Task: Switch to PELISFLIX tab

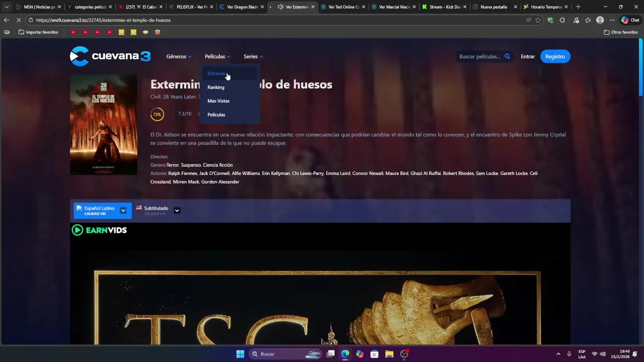Action: 190,7
